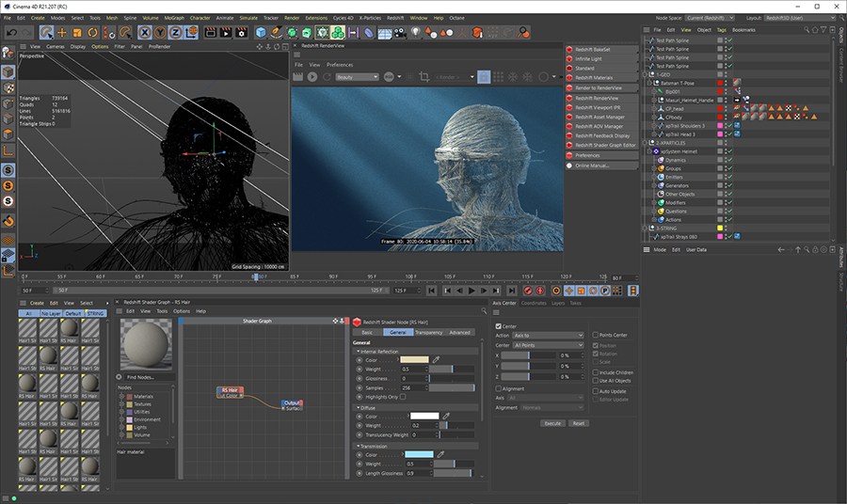
Task: Select the Rotate tool in the top toolbar
Action: (x=93, y=32)
